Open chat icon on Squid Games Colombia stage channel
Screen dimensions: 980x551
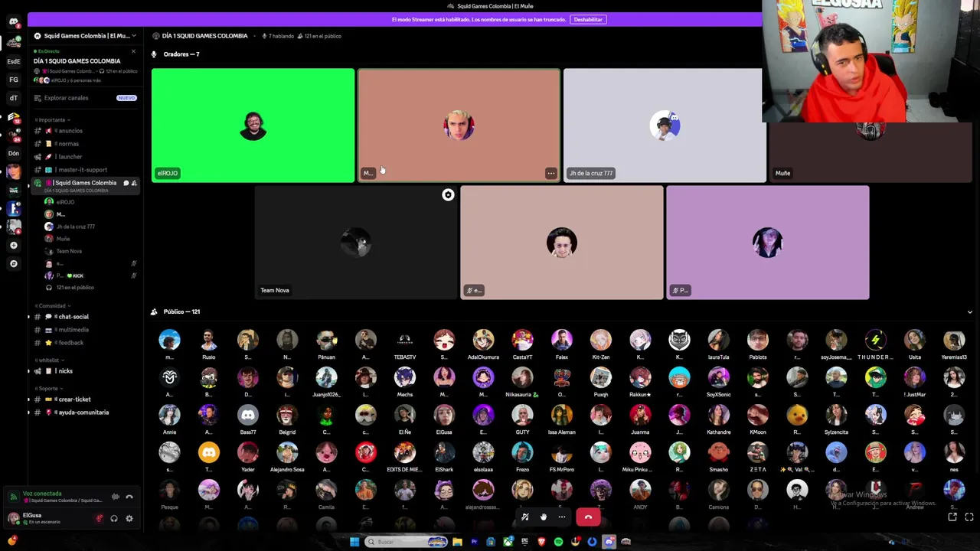tap(126, 183)
